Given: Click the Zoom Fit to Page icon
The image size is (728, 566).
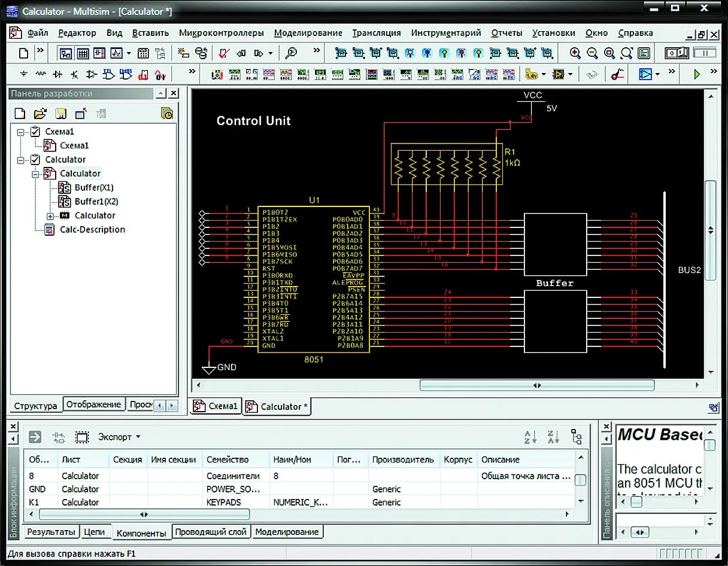Looking at the screenshot, I should (x=626, y=53).
